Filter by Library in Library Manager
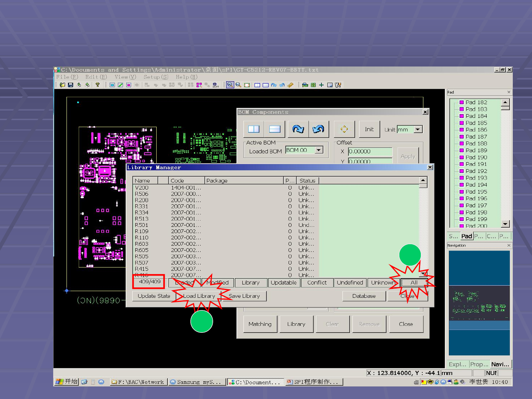This screenshot has width=532, height=399. coord(250,283)
